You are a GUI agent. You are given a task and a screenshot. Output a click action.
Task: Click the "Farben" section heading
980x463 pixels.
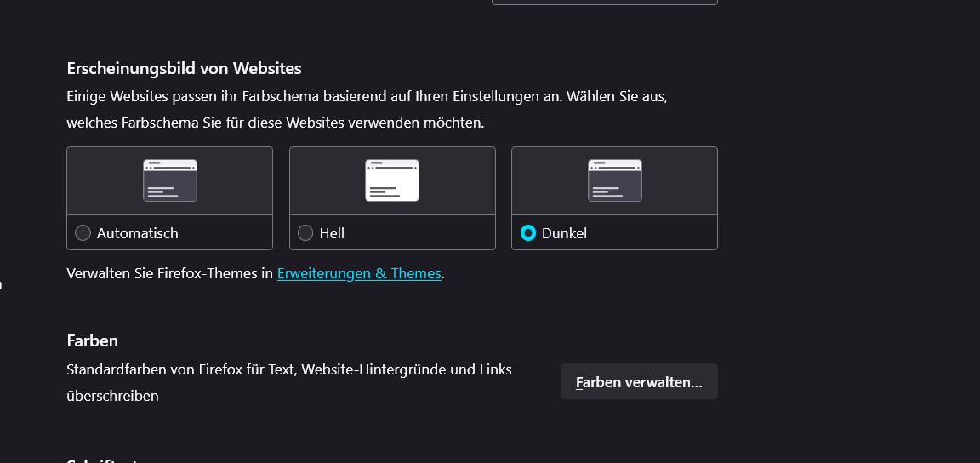92,340
